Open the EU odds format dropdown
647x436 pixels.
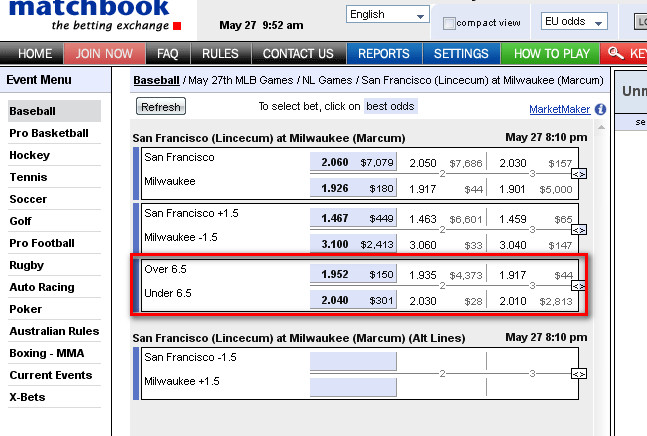574,21
